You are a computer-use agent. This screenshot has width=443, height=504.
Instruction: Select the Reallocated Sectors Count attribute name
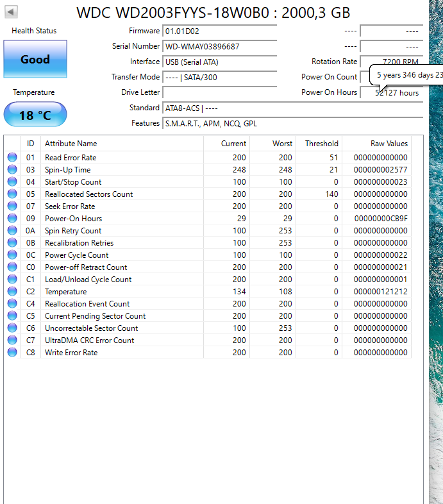tap(88, 194)
